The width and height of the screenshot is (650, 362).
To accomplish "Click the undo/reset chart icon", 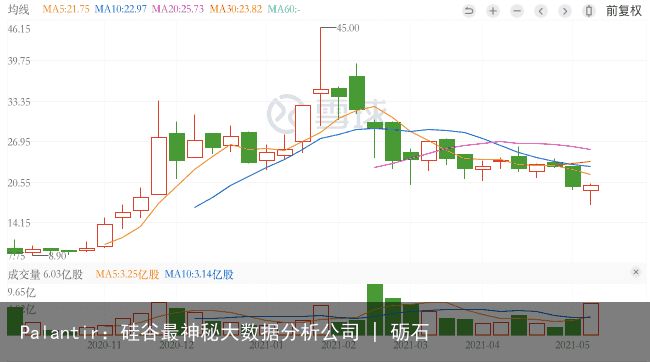I will [469, 11].
